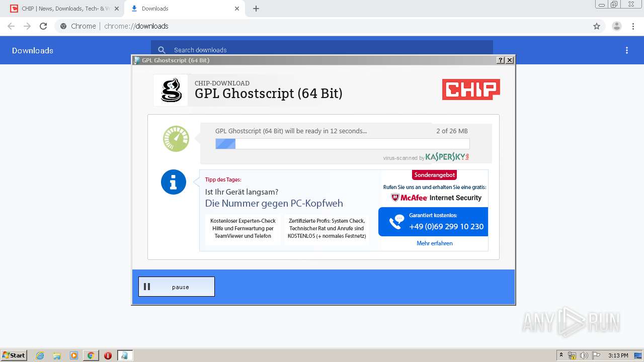Pause the Ghostscript download
The image size is (644, 362).
[x=177, y=287]
